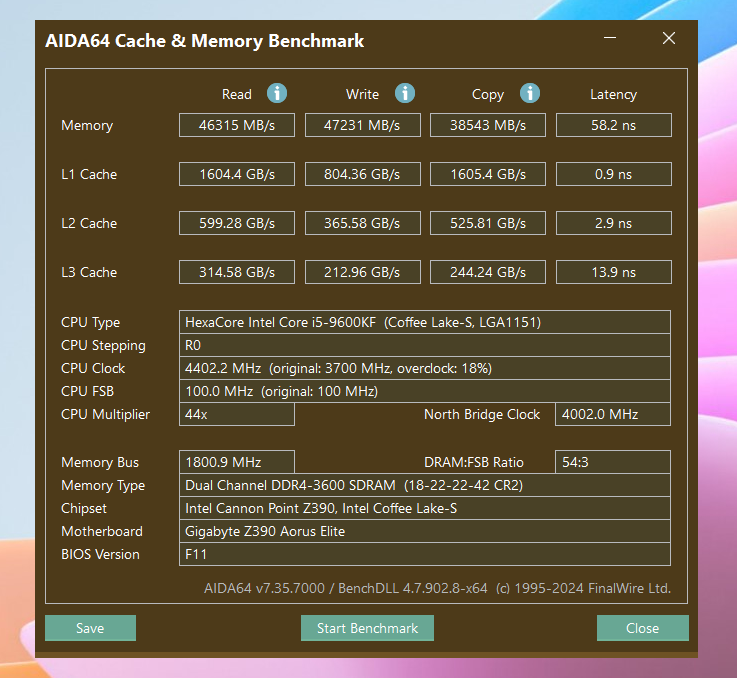
Task: Click L3 Cache read 314.58 GB/s
Action: point(237,272)
